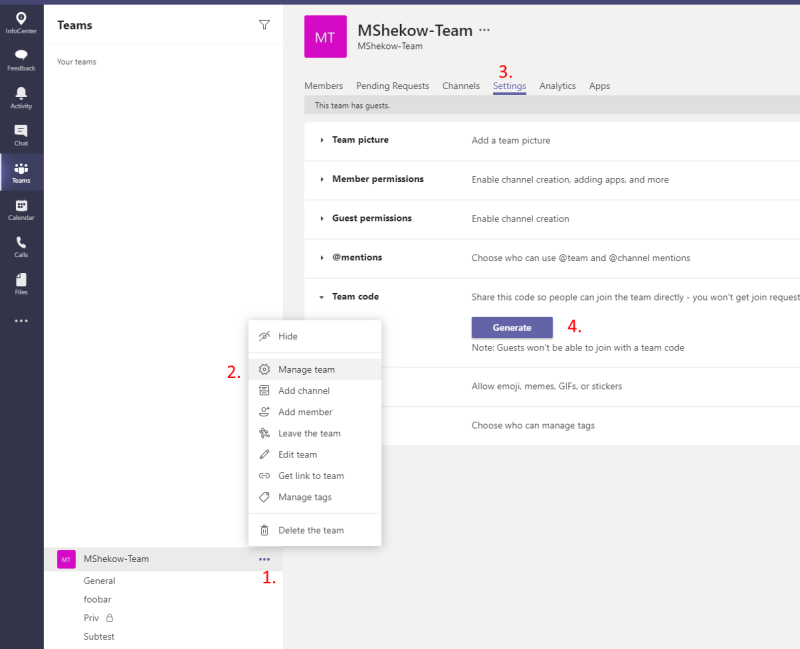Expand the @mentions section
This screenshot has width=800, height=649.
tap(321, 258)
